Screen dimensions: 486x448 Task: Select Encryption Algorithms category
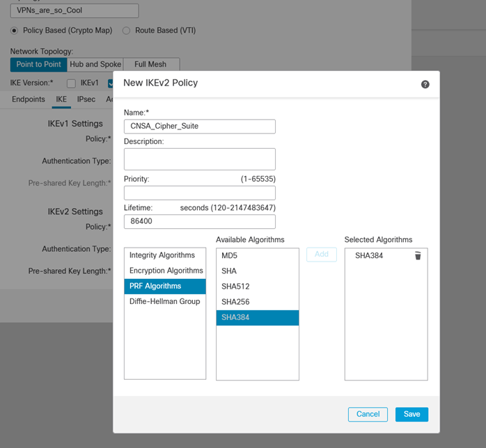click(165, 271)
